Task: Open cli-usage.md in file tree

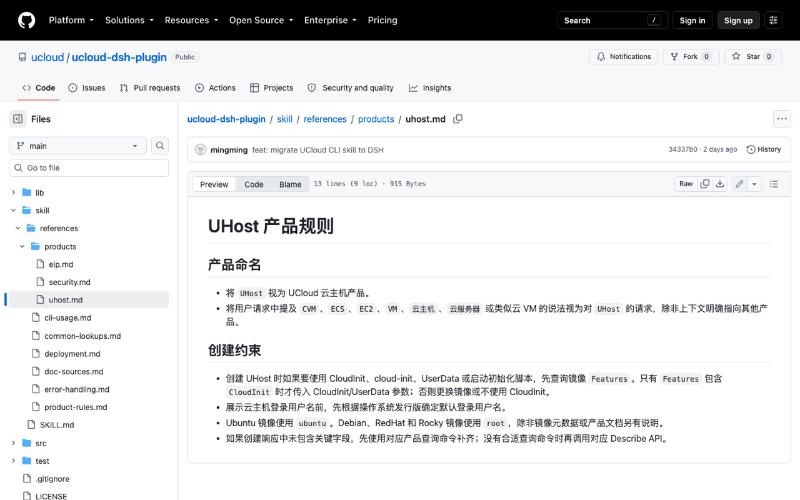Action: coord(68,318)
